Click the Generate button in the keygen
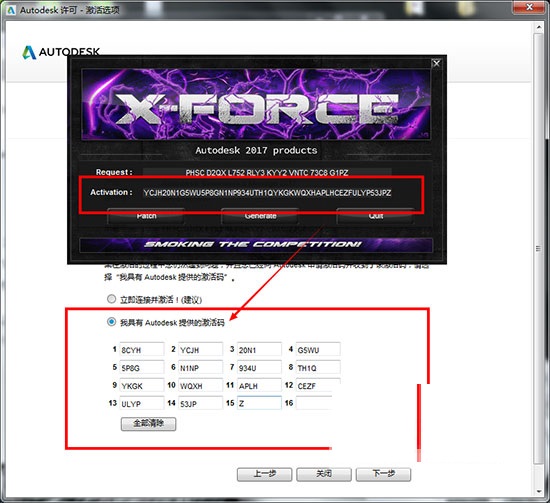Image resolution: width=550 pixels, height=503 pixels. (260, 216)
